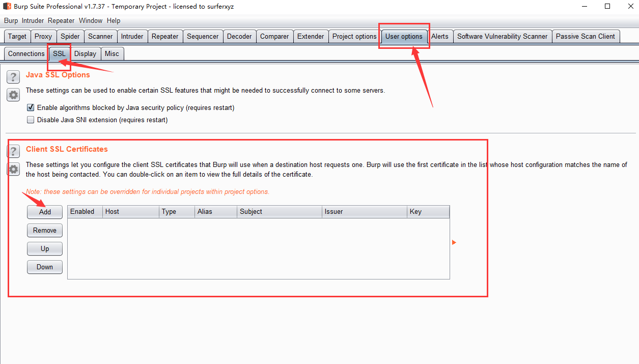The height and width of the screenshot is (364, 639).
Task: Click the Host column header
Action: (131, 212)
